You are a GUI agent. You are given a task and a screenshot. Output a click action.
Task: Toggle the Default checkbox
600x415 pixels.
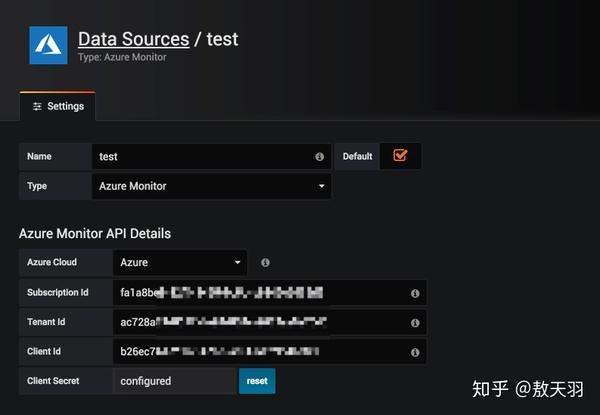coord(400,156)
